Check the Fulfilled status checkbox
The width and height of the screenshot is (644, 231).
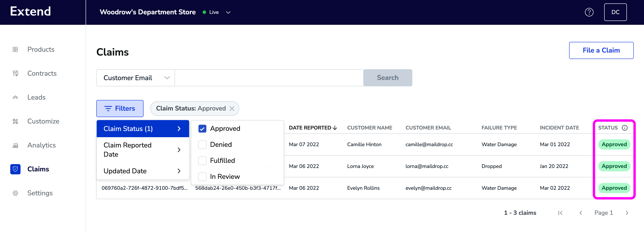pos(202,160)
